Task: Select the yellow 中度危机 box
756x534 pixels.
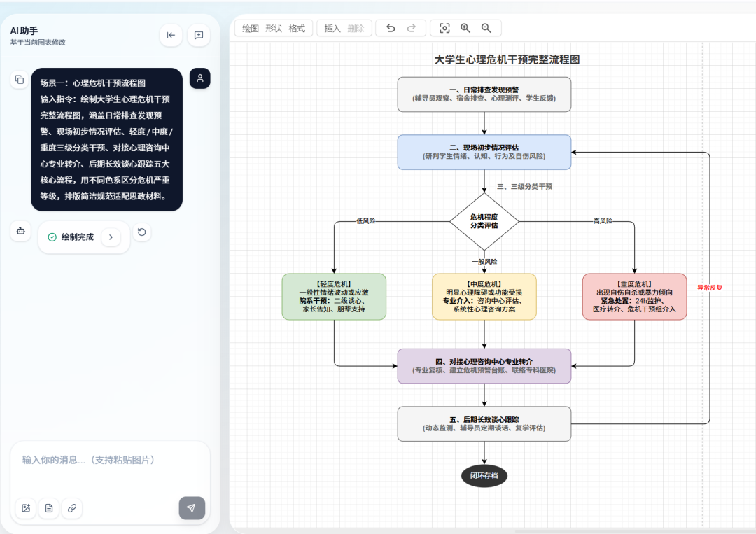Action: point(484,297)
